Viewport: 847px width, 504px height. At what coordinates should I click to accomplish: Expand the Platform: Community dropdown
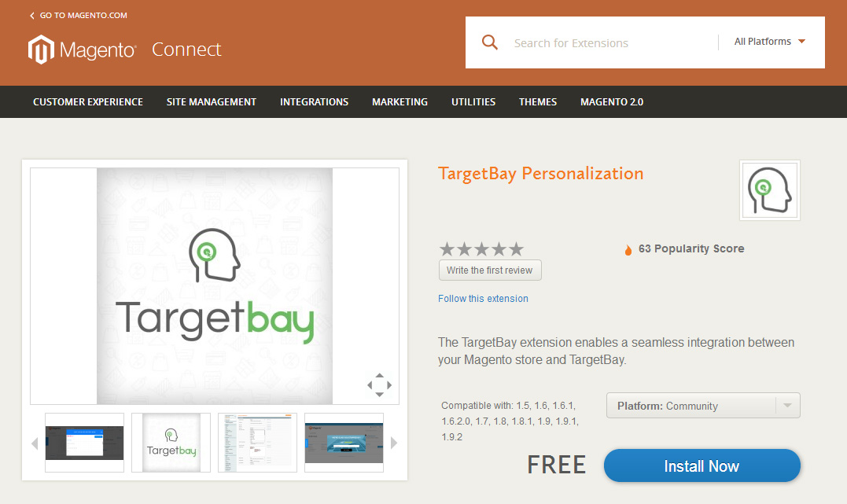703,406
